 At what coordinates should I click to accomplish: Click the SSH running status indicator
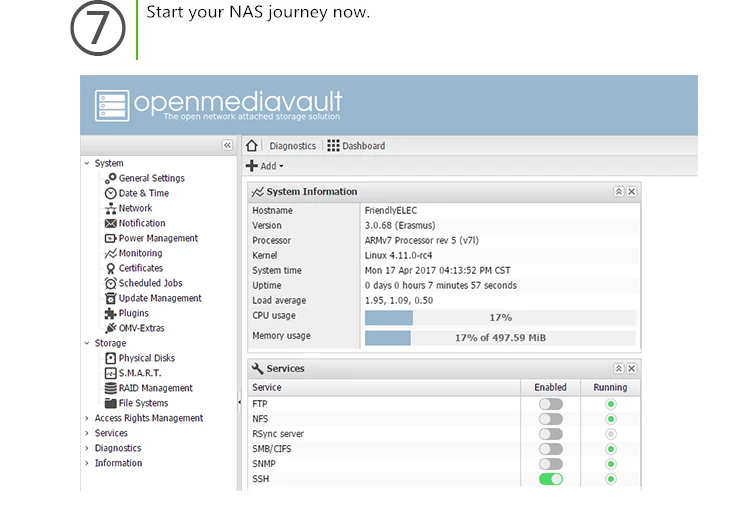click(611, 479)
